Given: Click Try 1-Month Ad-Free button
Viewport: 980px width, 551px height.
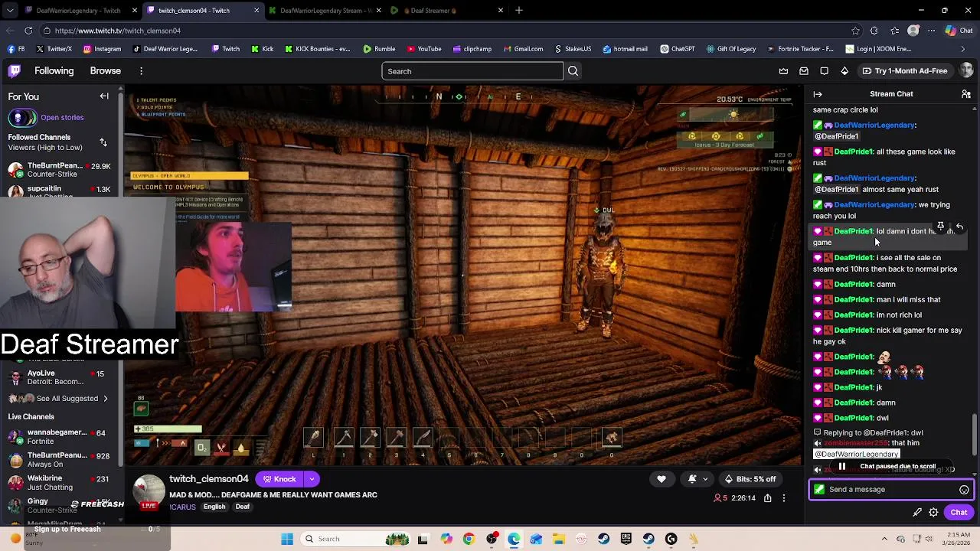Looking at the screenshot, I should coord(904,71).
